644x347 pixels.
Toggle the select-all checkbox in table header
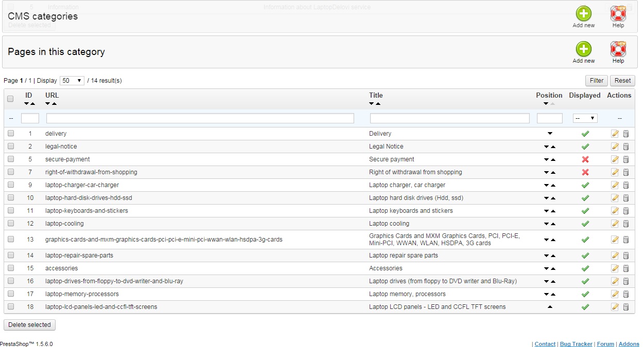pos(10,99)
